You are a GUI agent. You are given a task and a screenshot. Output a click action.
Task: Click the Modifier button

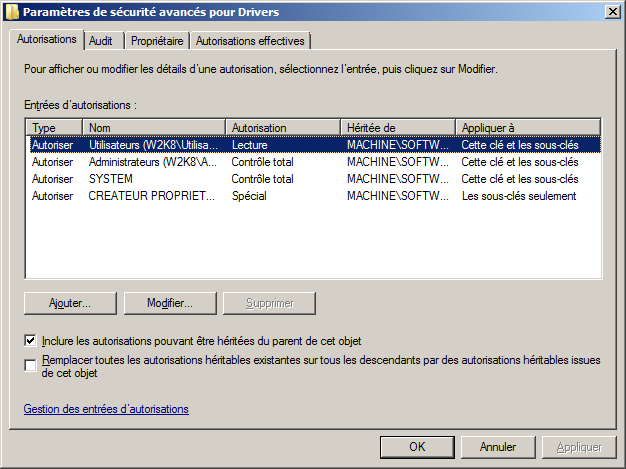pyautogui.click(x=169, y=303)
